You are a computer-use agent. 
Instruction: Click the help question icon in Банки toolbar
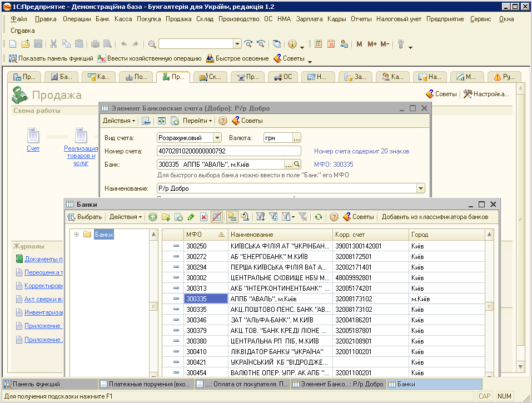[x=334, y=217]
